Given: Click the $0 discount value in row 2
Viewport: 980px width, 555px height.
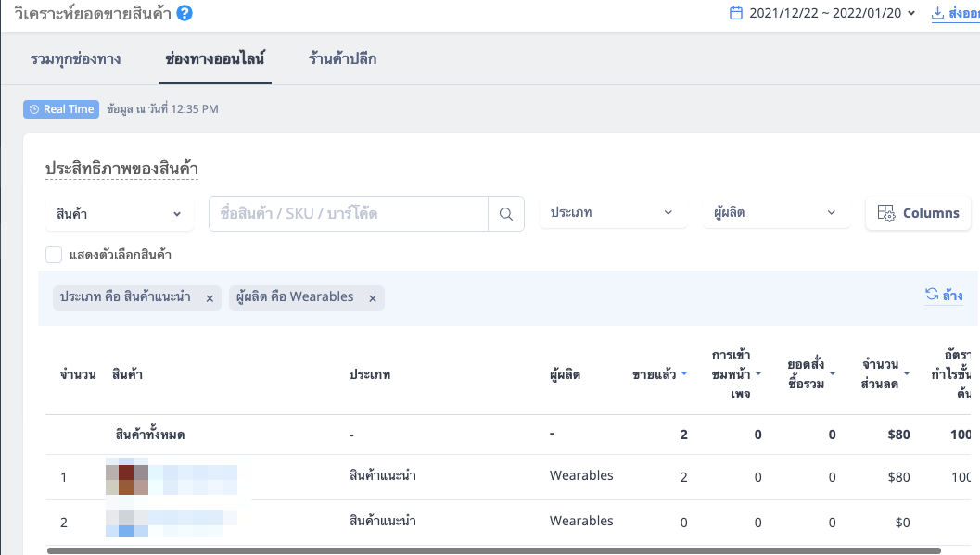Looking at the screenshot, I should 902,523.
